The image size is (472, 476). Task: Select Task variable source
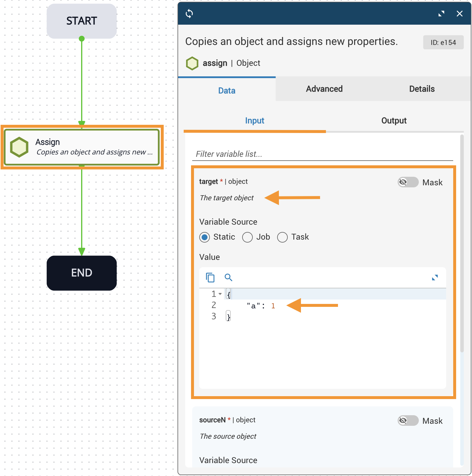[x=282, y=237]
